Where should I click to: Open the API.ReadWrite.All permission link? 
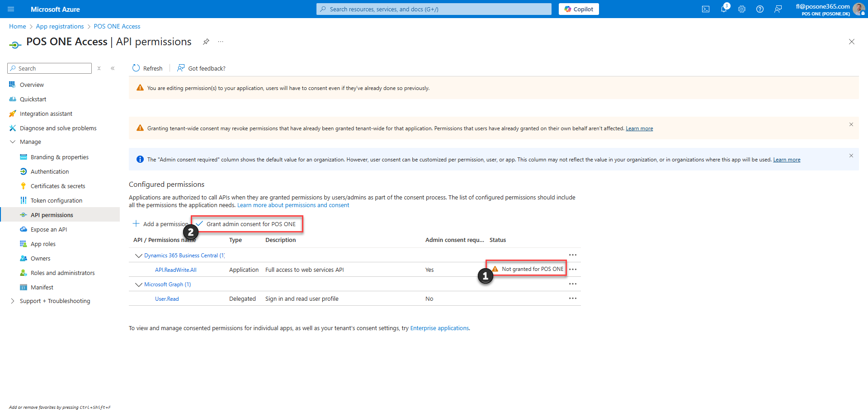[x=175, y=270]
